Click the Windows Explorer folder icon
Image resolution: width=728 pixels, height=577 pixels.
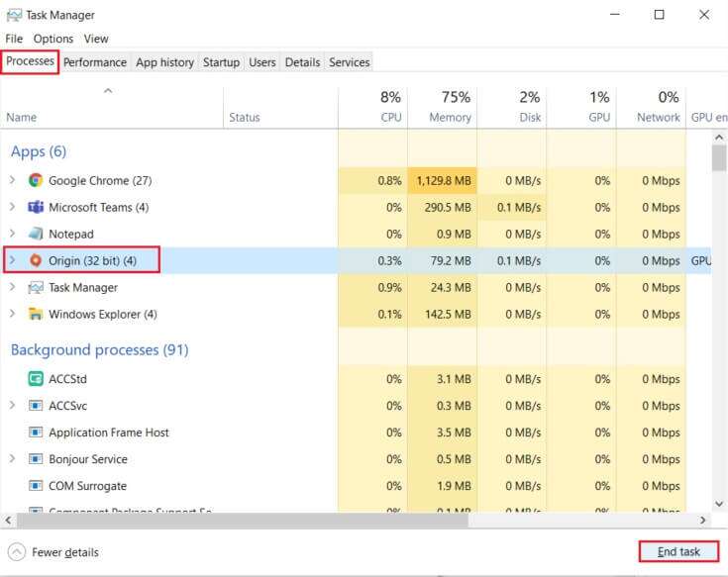click(36, 314)
